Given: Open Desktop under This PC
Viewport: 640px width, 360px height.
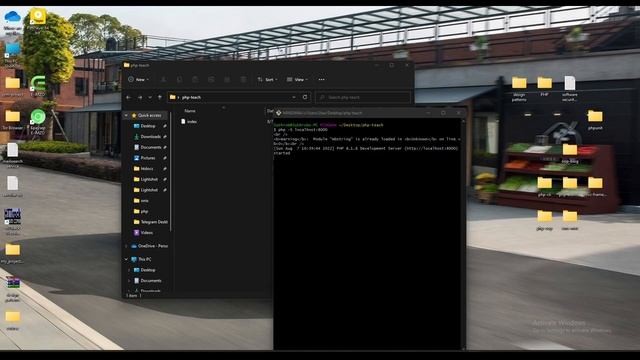Looking at the screenshot, I should tap(145, 270).
